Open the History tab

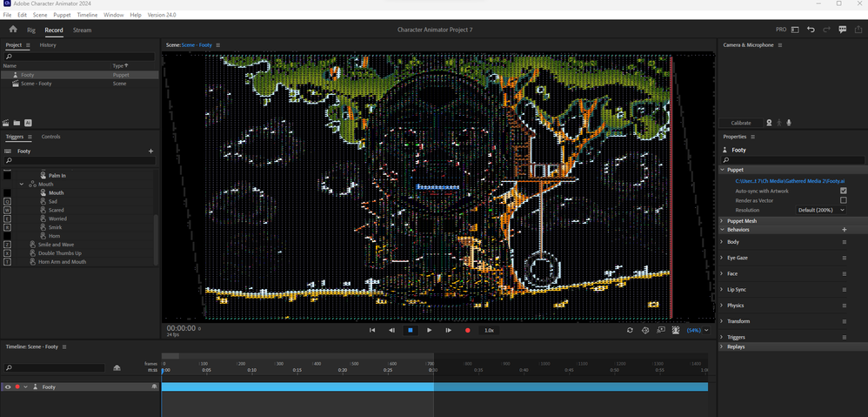(48, 45)
